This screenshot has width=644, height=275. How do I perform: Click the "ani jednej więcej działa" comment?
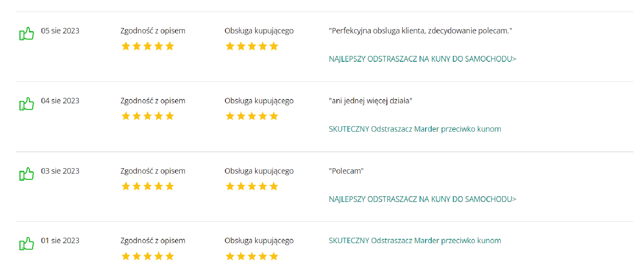coord(370,101)
